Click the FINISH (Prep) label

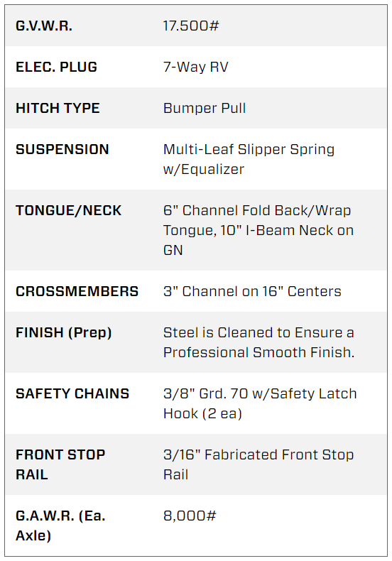tap(64, 333)
